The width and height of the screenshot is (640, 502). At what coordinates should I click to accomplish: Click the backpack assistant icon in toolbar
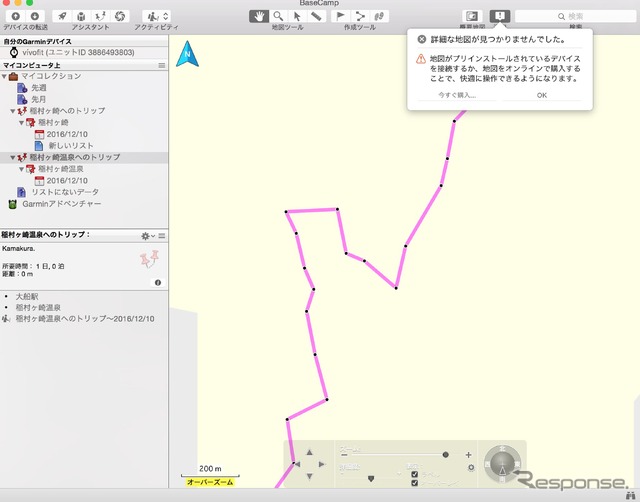(x=81, y=16)
